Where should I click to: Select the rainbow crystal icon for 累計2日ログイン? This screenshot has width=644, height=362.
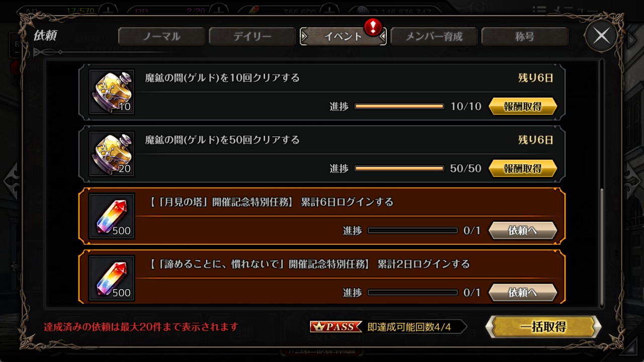click(112, 278)
